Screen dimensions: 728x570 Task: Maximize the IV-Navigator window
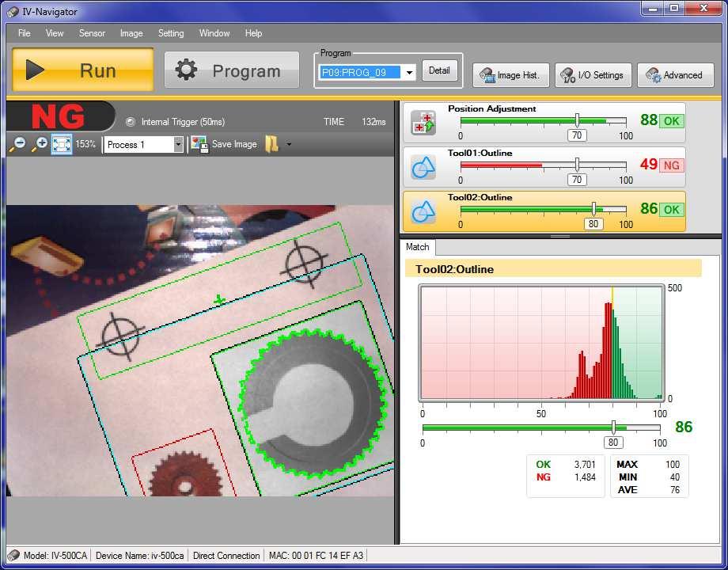(674, 9)
